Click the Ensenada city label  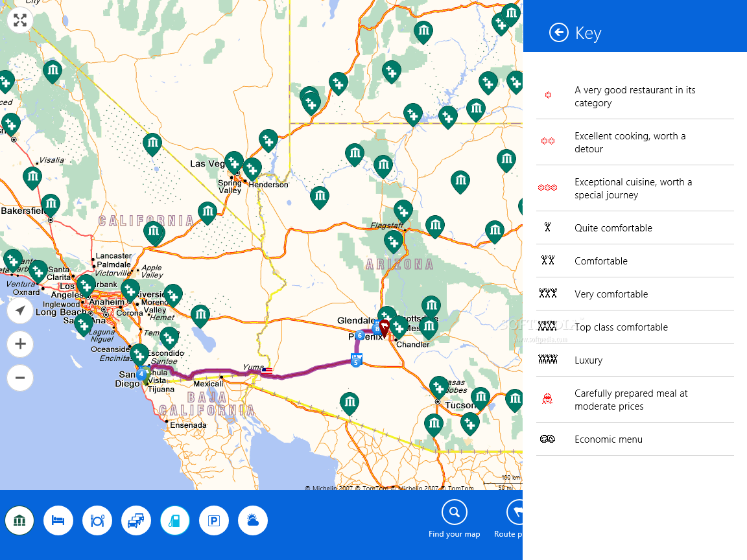188,425
